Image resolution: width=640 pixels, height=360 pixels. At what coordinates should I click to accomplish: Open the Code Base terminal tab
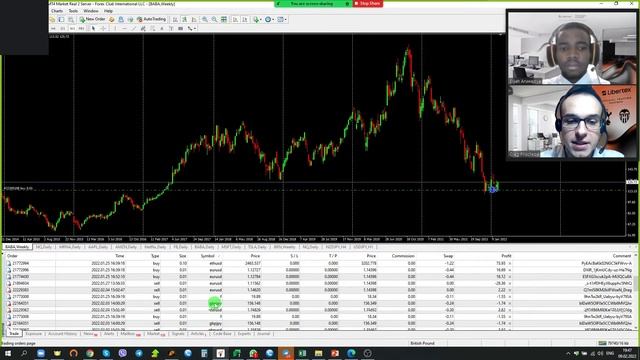coord(222,334)
